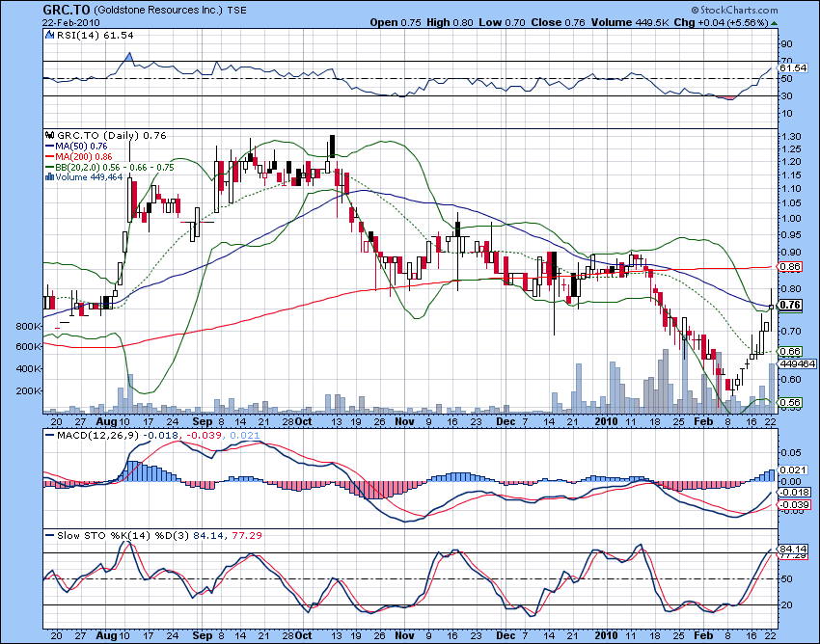Click the 90 label on RSI axis
The width and height of the screenshot is (820, 644).
[787, 44]
